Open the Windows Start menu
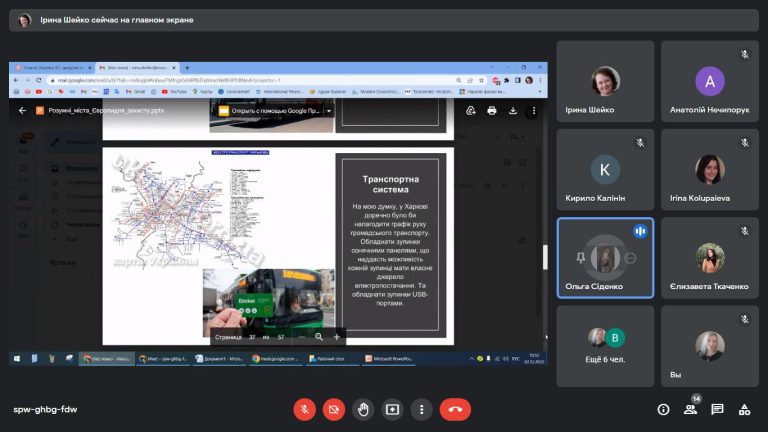Viewport: 768px width, 432px height. 17,359
